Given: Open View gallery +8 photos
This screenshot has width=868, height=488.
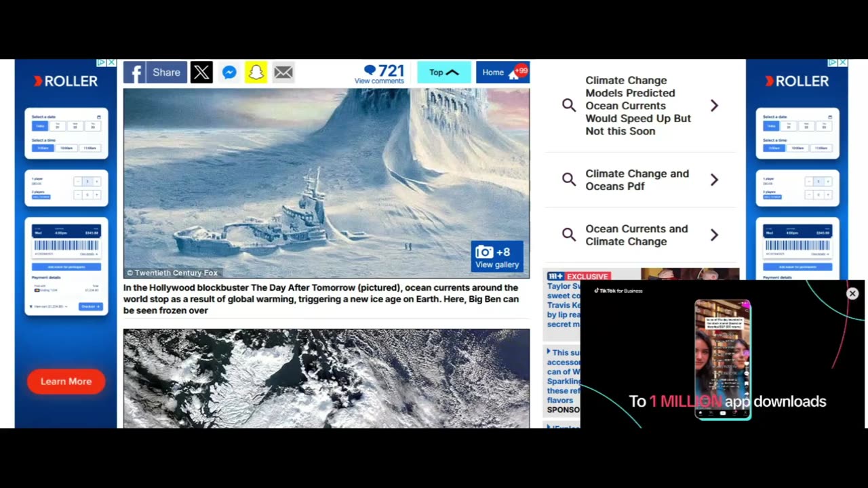Looking at the screenshot, I should [497, 257].
